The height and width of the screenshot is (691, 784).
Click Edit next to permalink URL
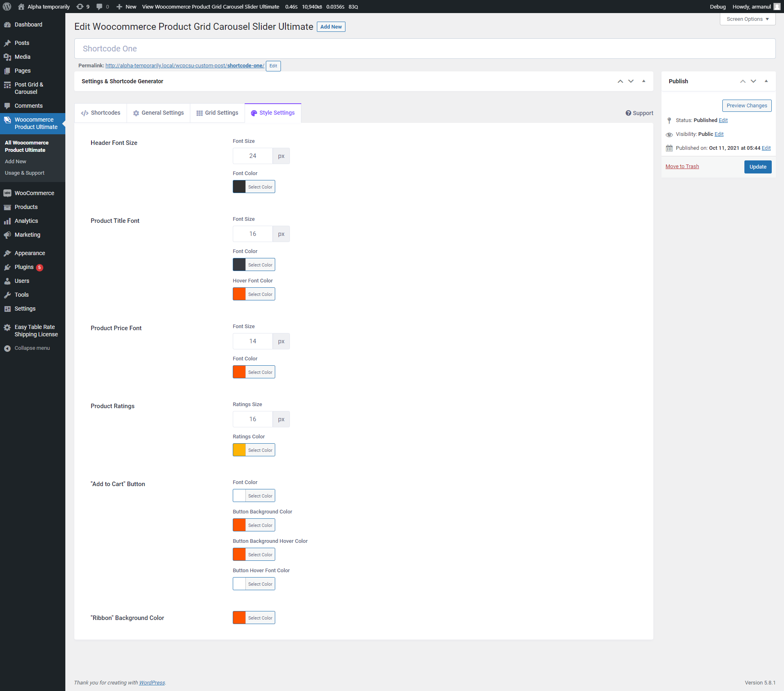274,65
